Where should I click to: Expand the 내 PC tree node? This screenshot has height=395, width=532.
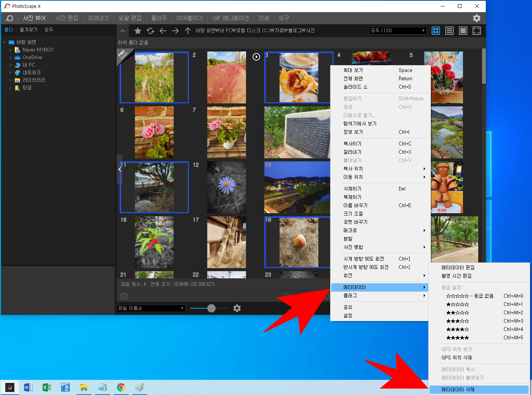point(10,65)
